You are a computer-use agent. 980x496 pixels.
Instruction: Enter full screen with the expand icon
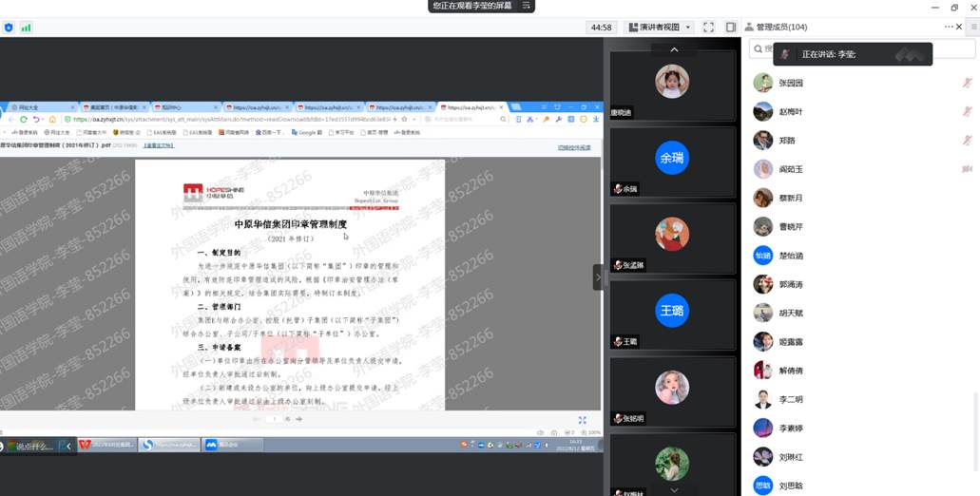coord(708,28)
